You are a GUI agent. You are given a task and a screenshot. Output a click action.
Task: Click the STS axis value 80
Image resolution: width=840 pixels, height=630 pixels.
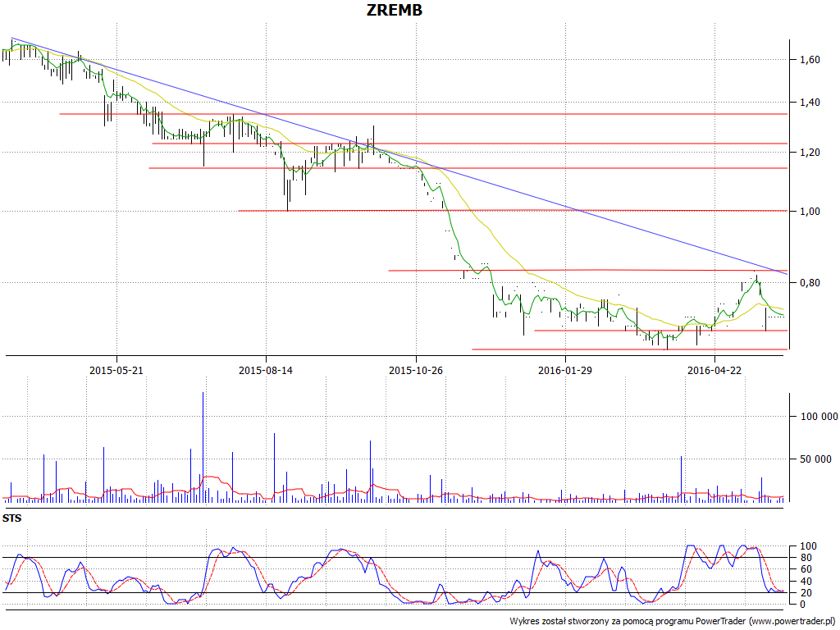(x=806, y=558)
